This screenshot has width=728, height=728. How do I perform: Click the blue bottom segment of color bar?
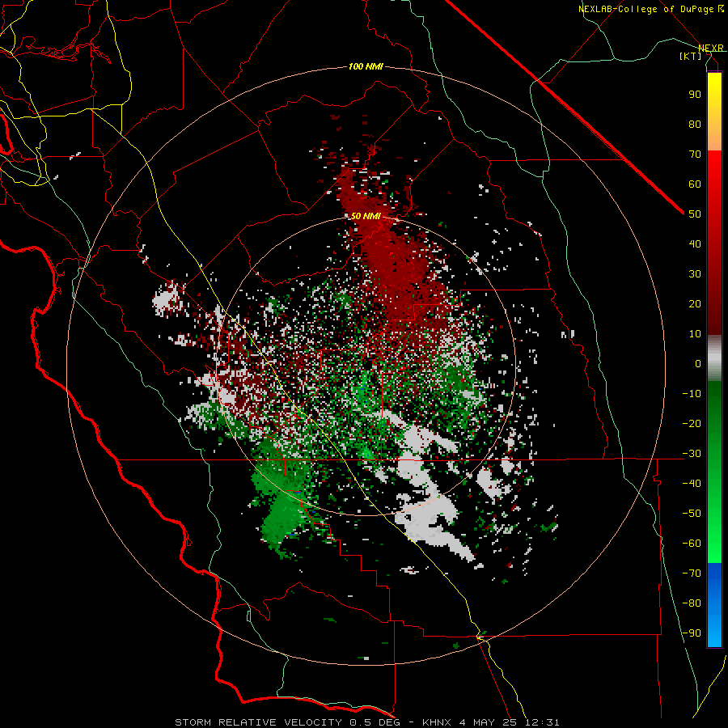(714, 605)
